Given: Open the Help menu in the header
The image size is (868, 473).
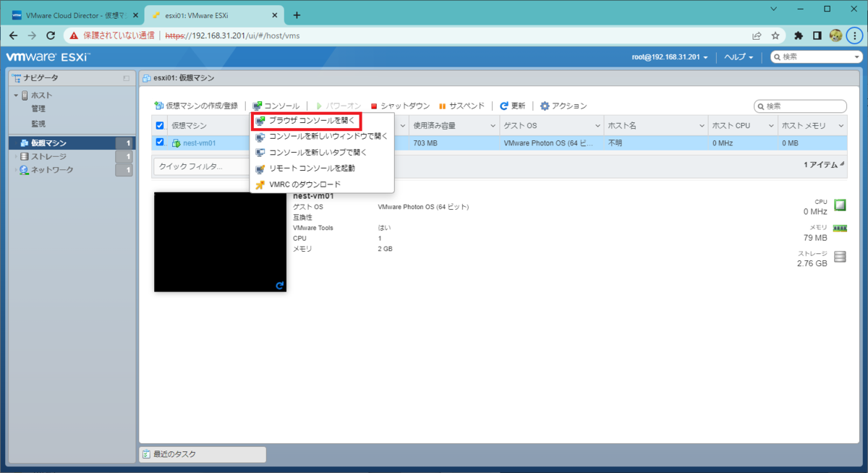Looking at the screenshot, I should tap(739, 56).
